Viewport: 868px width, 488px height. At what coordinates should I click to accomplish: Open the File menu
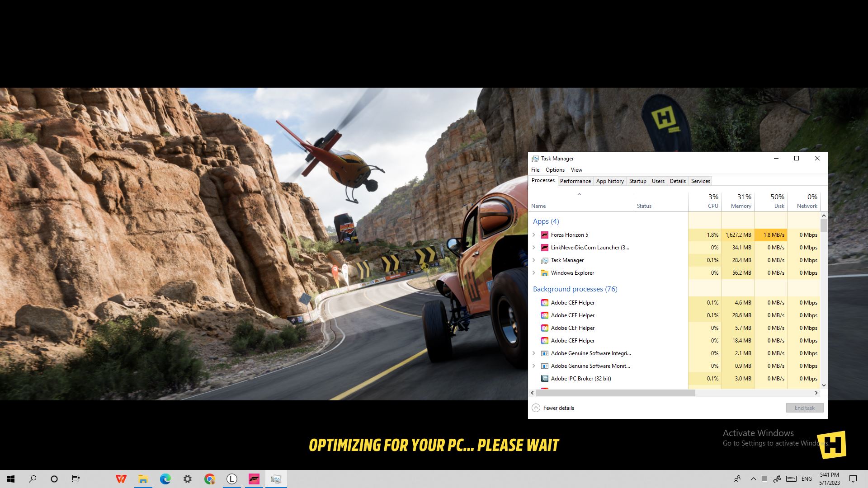pos(535,170)
